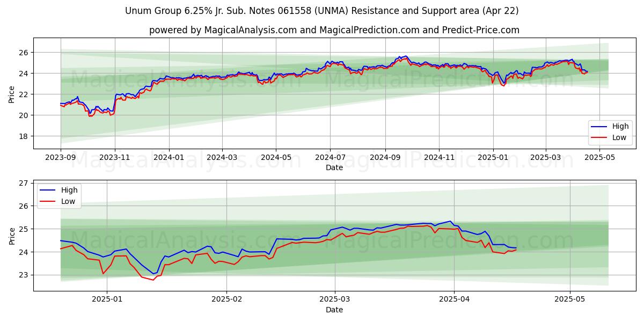Click the '2025-02' x-axis label in bottom chart
This screenshot has height=322, width=644.
(226, 299)
